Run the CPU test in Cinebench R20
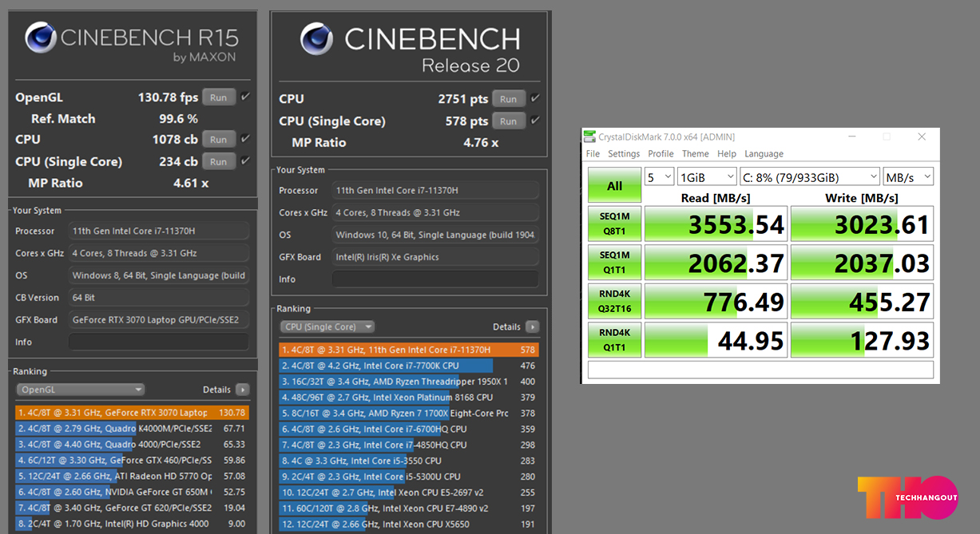The image size is (980, 534). pyautogui.click(x=509, y=99)
